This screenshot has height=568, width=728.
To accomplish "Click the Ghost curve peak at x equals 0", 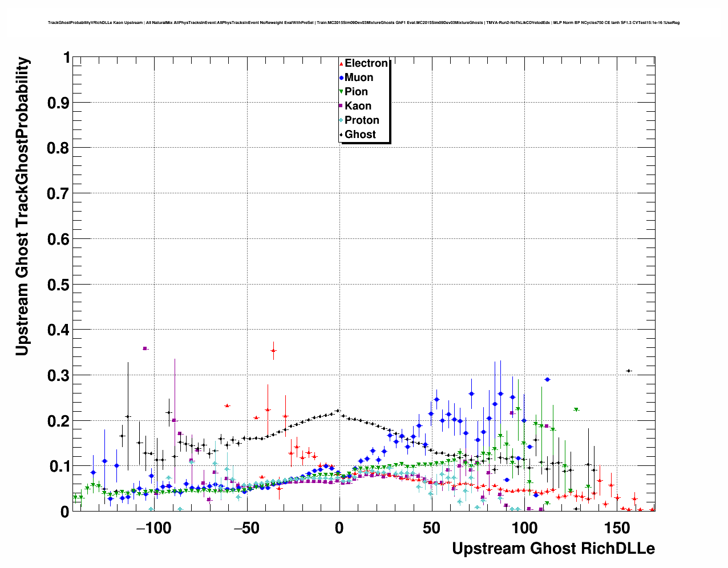I will pos(338,411).
